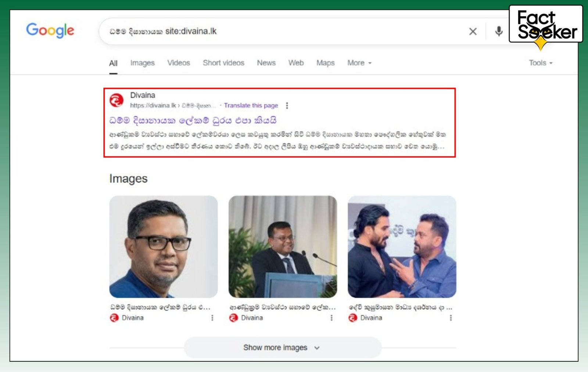Start voice search with the microphone icon
The height and width of the screenshot is (372, 588).
[x=499, y=31]
